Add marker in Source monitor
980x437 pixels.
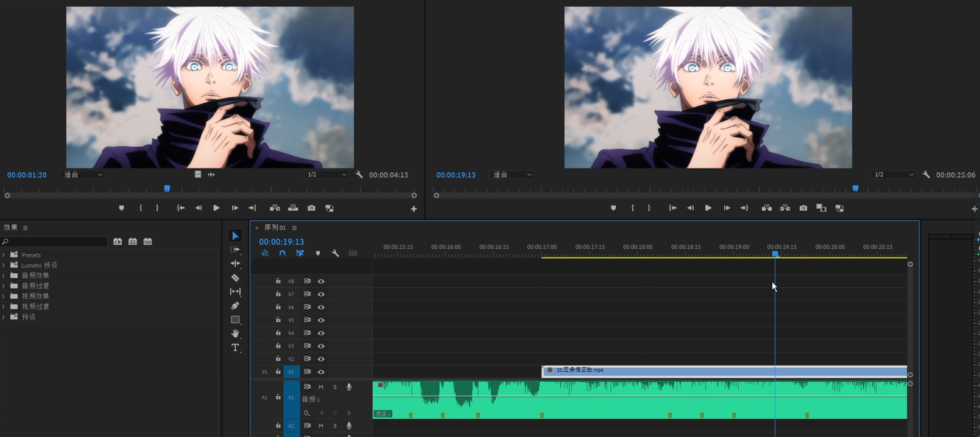click(x=121, y=208)
